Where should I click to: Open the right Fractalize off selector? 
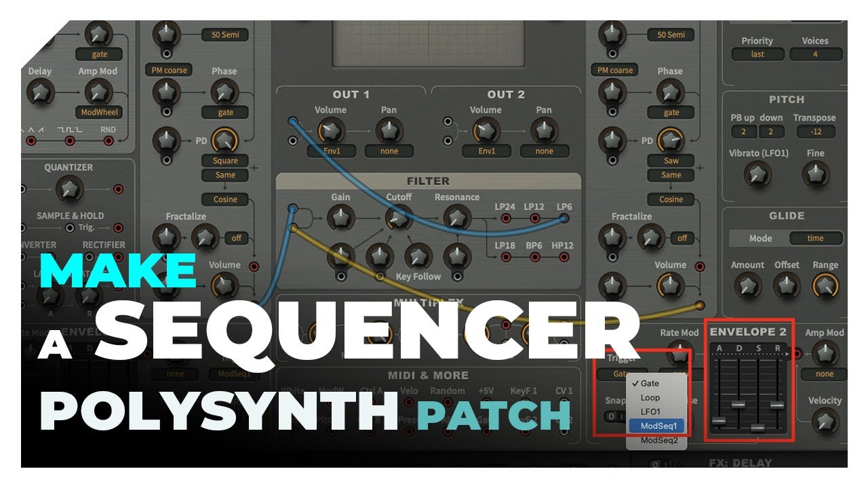tap(682, 238)
